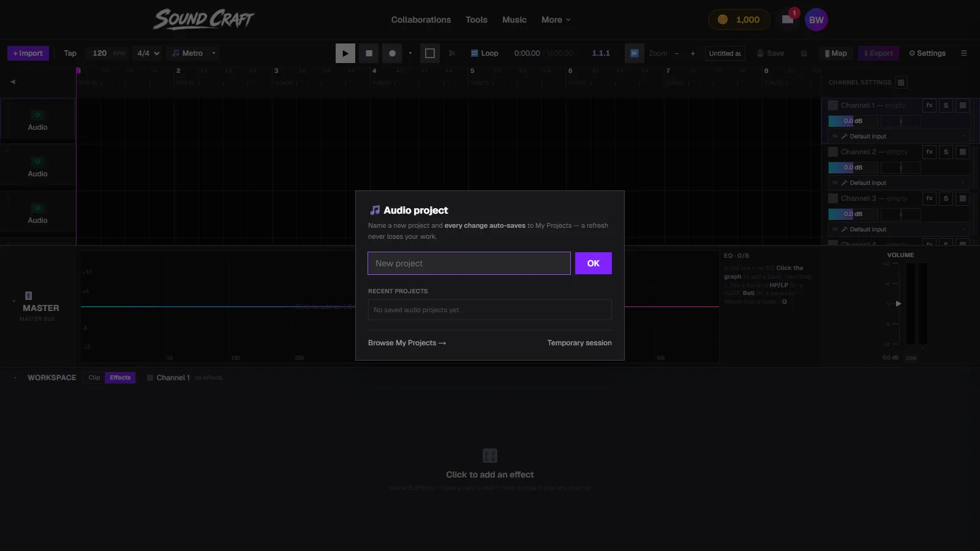Image resolution: width=980 pixels, height=551 pixels.
Task: Open Channel 3 Default input dropdown
Action: 899,230
